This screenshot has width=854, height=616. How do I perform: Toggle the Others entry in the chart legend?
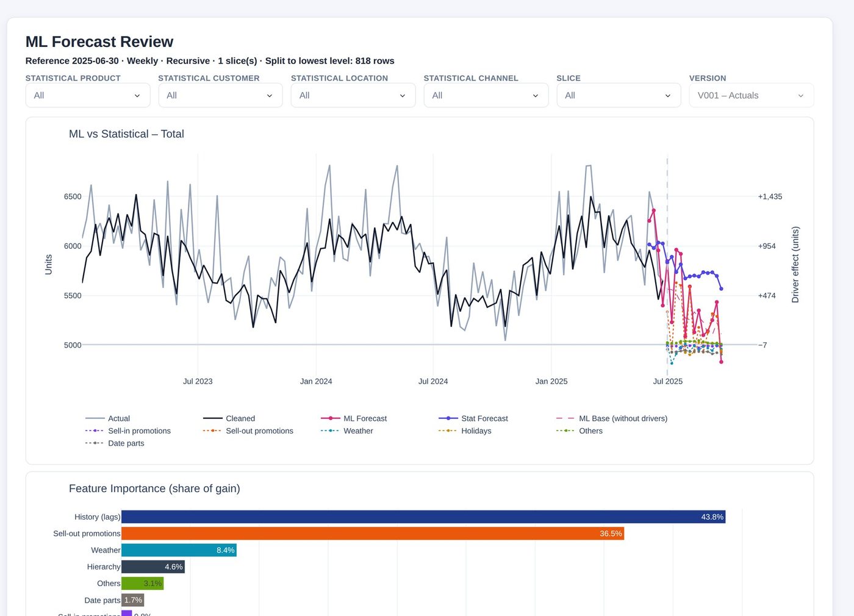pyautogui.click(x=579, y=431)
